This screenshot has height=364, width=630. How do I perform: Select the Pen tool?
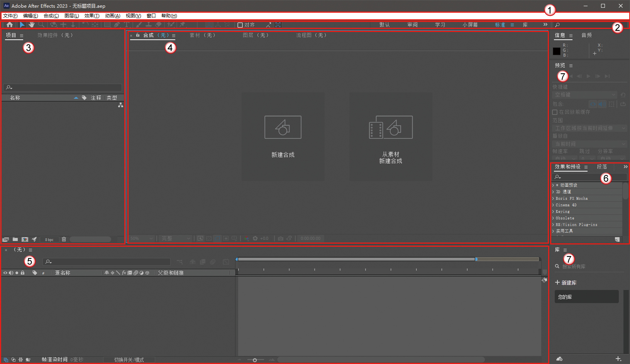click(117, 25)
